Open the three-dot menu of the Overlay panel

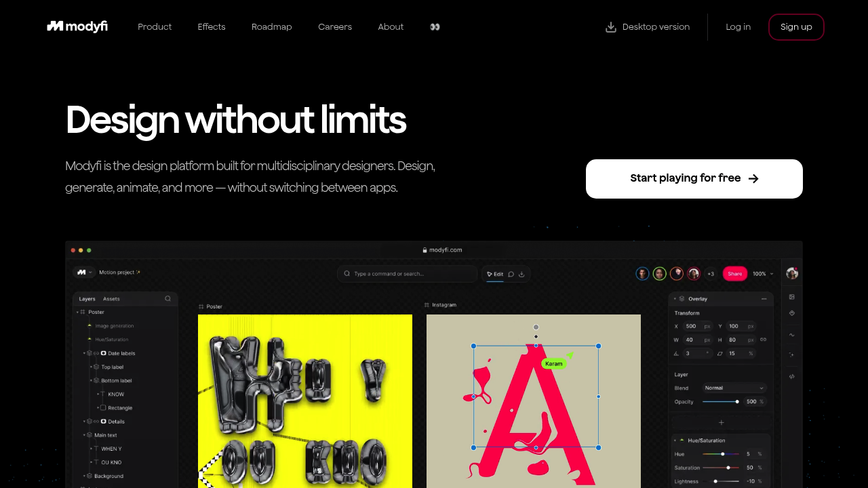click(764, 298)
